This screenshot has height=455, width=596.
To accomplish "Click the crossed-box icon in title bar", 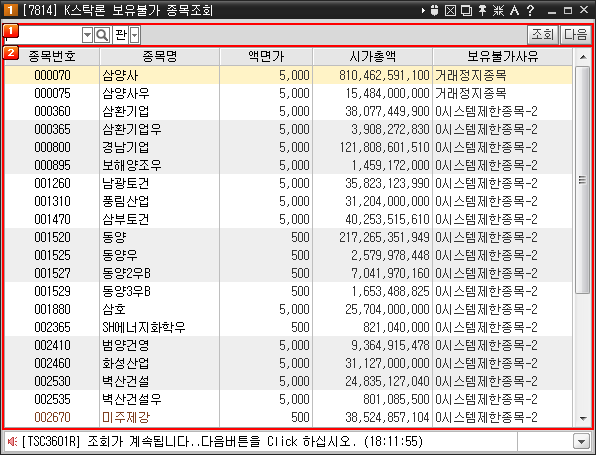I will pos(450,10).
